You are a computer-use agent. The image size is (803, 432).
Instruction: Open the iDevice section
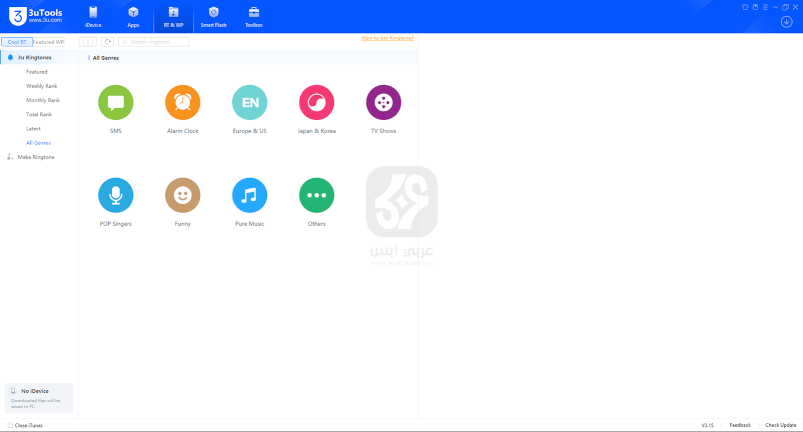coord(93,17)
